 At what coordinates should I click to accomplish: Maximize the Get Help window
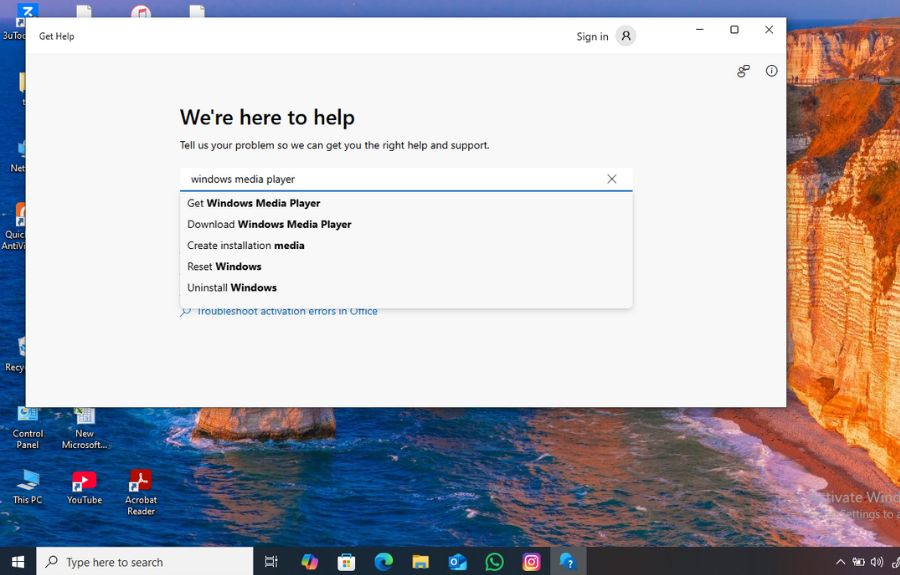734,29
